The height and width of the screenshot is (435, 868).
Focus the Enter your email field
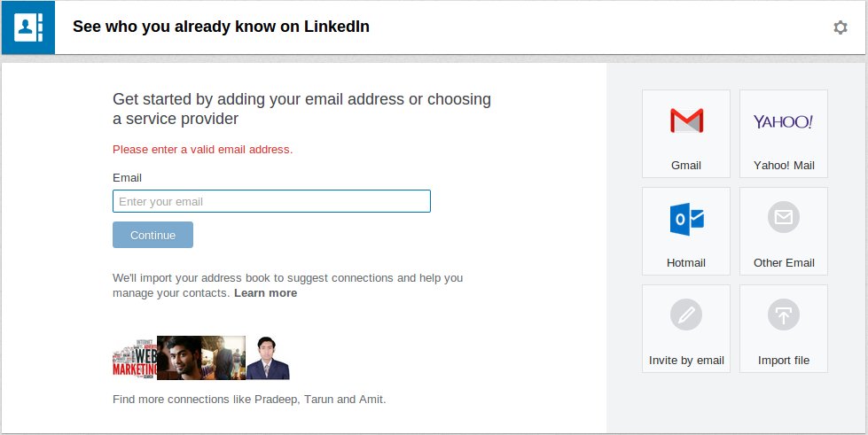click(271, 201)
